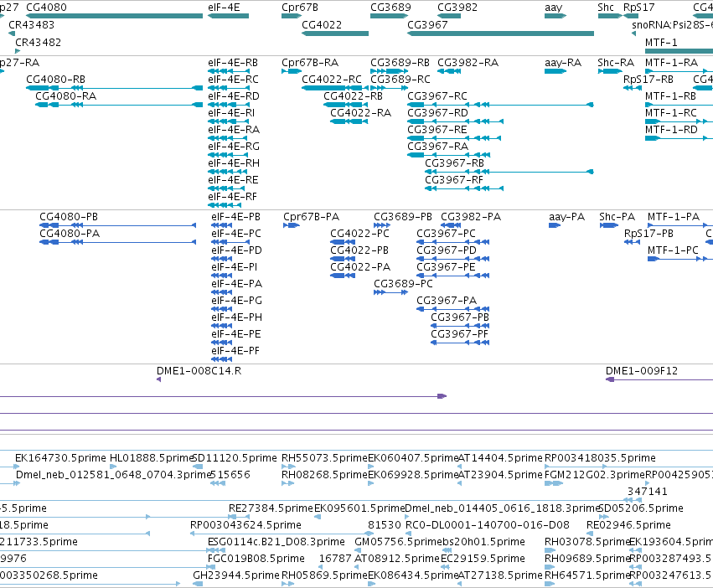This screenshot has height=588, width=713.
Task: Click EST RC0-DL0001-140700-016-D08 label
Action: tap(488, 525)
